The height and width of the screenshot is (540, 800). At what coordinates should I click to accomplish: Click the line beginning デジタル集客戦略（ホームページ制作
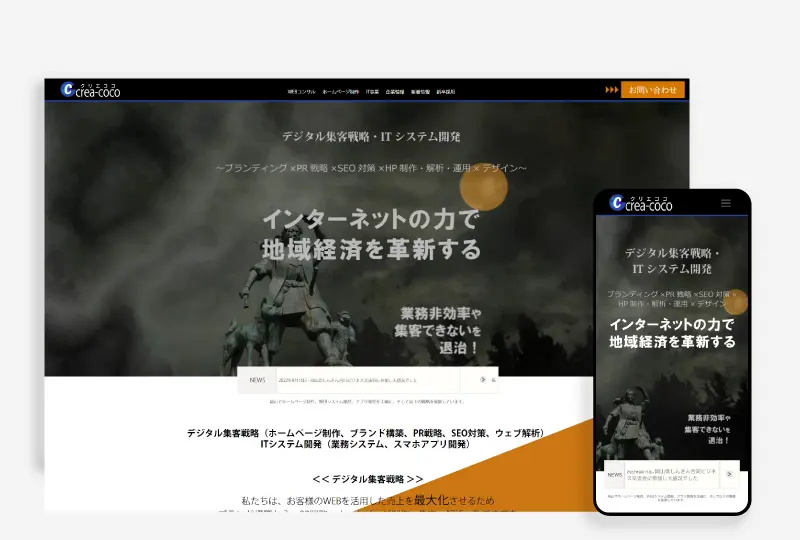coord(365,433)
